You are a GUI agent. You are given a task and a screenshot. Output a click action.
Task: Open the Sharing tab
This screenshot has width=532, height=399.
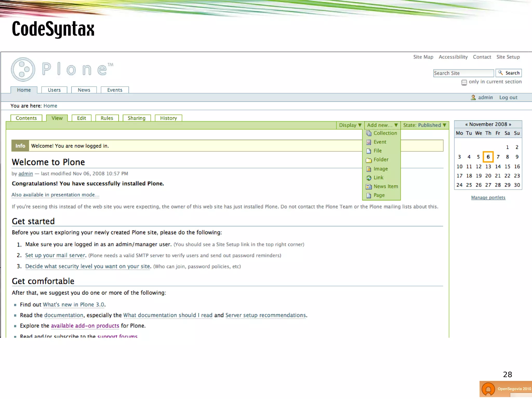click(136, 118)
